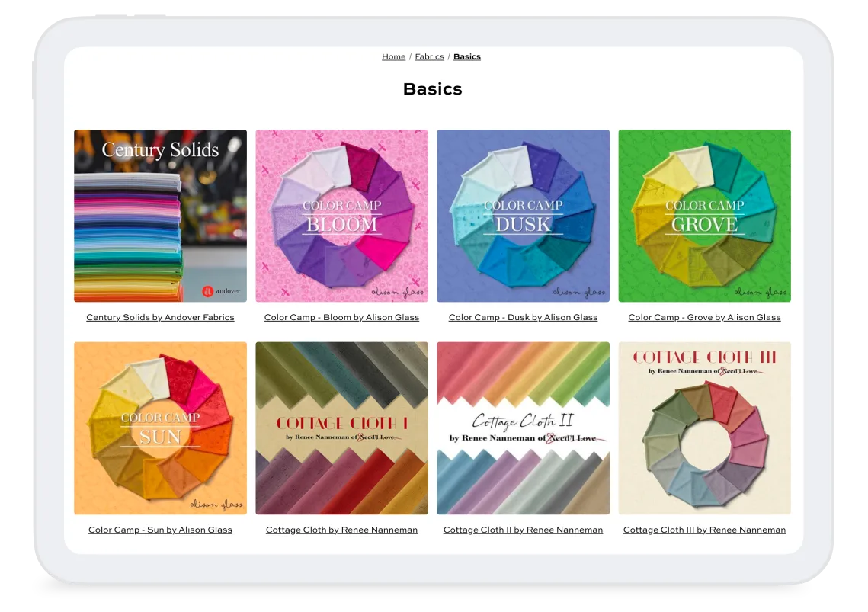
Task: Open Cottage Cloth II by Renee Nanneman link
Action: click(x=523, y=530)
